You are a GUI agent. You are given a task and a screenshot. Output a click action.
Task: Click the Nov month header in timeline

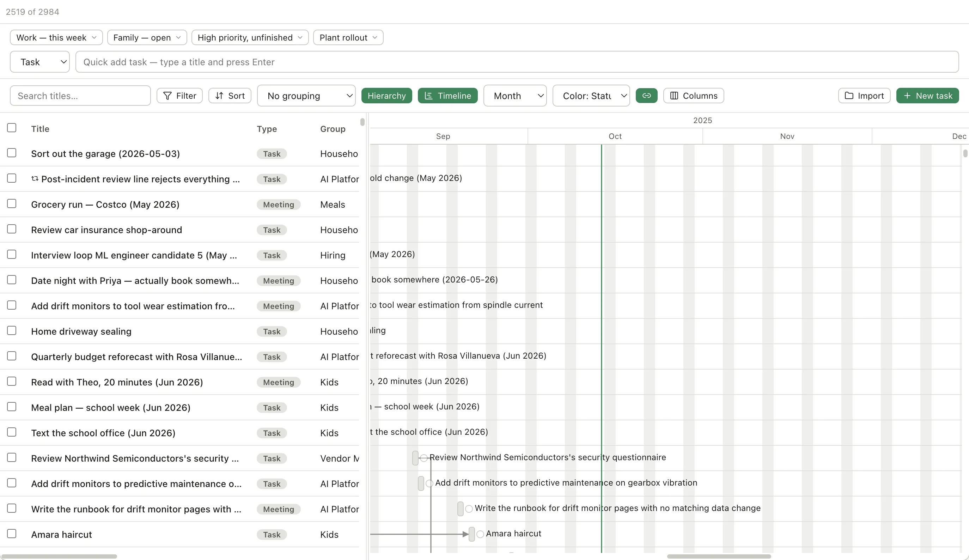(x=787, y=136)
